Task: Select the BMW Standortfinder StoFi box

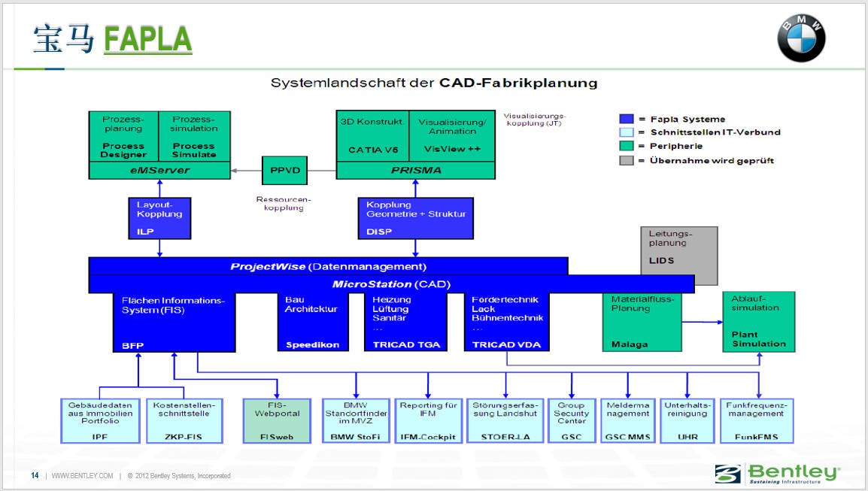Action: (x=355, y=421)
